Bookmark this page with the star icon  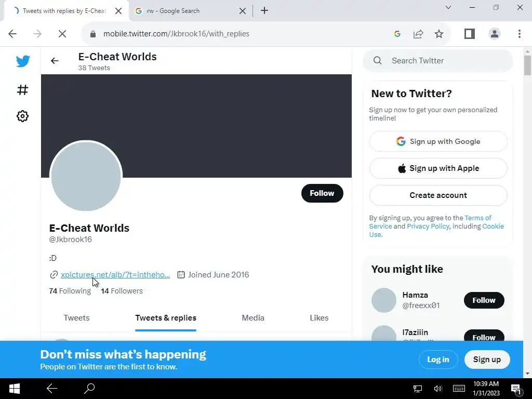click(x=439, y=34)
